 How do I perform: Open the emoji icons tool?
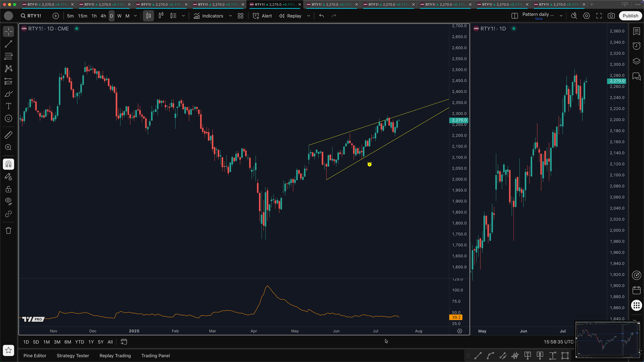pos(9,118)
